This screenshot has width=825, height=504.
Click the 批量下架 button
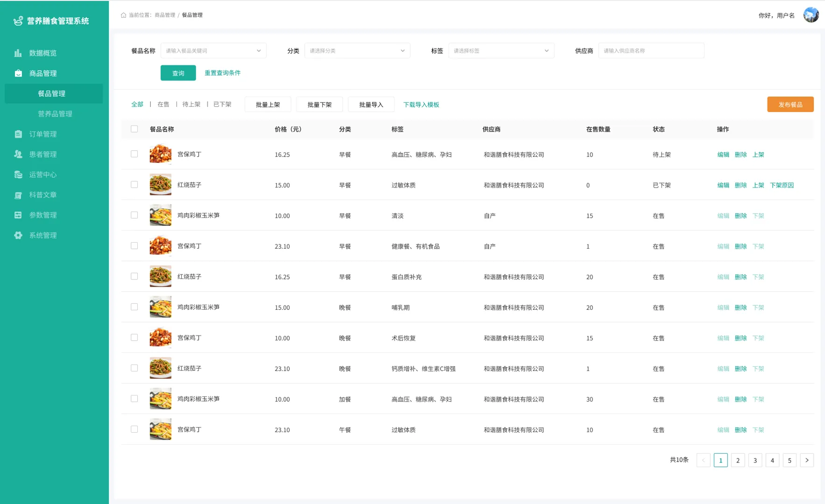click(320, 105)
